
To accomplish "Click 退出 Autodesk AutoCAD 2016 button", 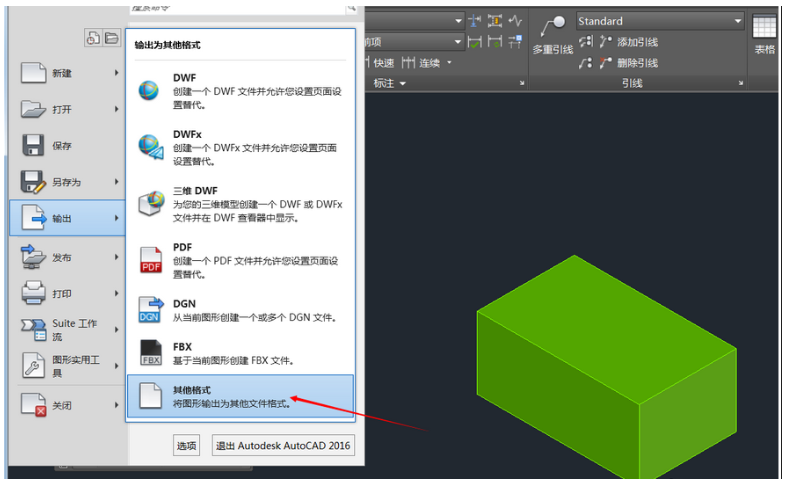I will [x=284, y=445].
